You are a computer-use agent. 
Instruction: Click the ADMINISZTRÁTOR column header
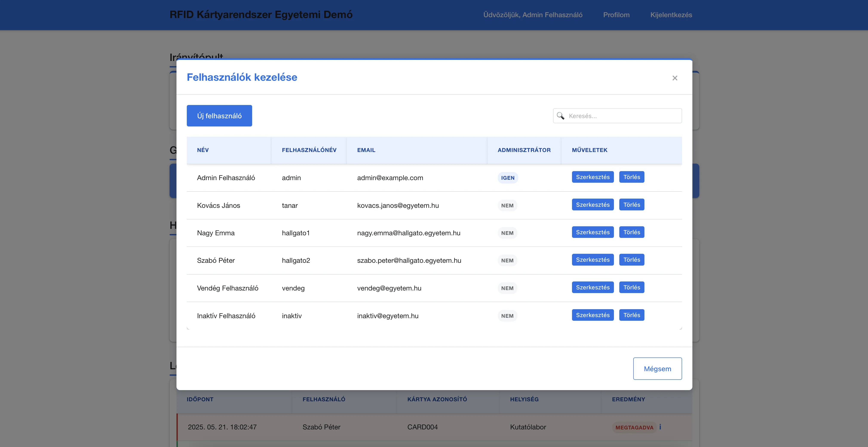click(524, 150)
